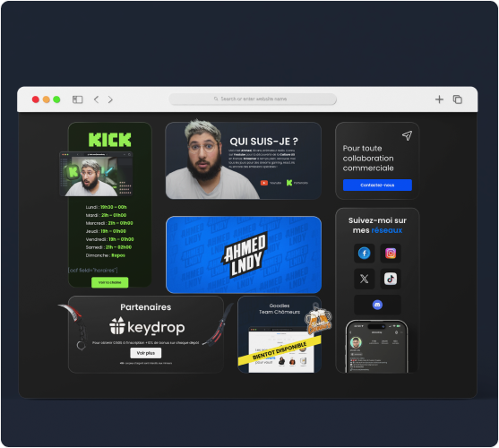Open the Instagram social link
Screen dimensions: 499x448
(391, 254)
